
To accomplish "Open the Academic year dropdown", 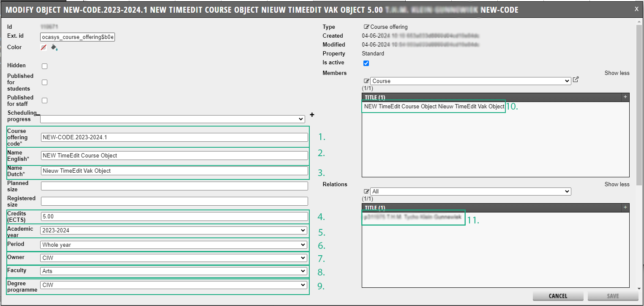I will 174,231.
